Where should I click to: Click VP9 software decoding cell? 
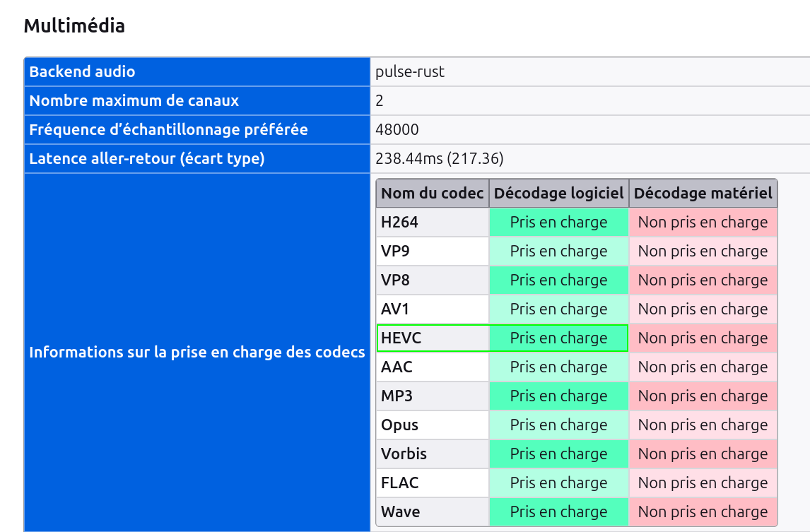point(559,251)
